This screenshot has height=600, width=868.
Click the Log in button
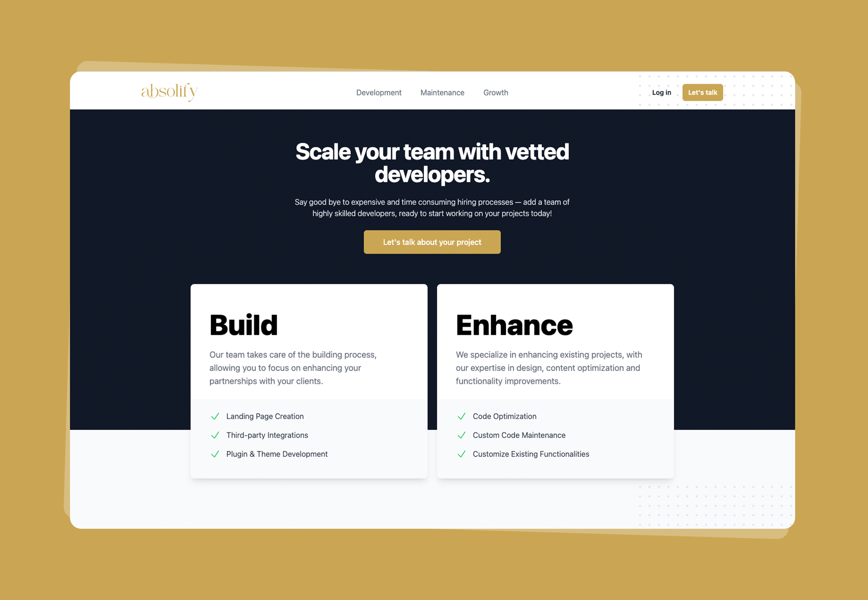click(662, 92)
